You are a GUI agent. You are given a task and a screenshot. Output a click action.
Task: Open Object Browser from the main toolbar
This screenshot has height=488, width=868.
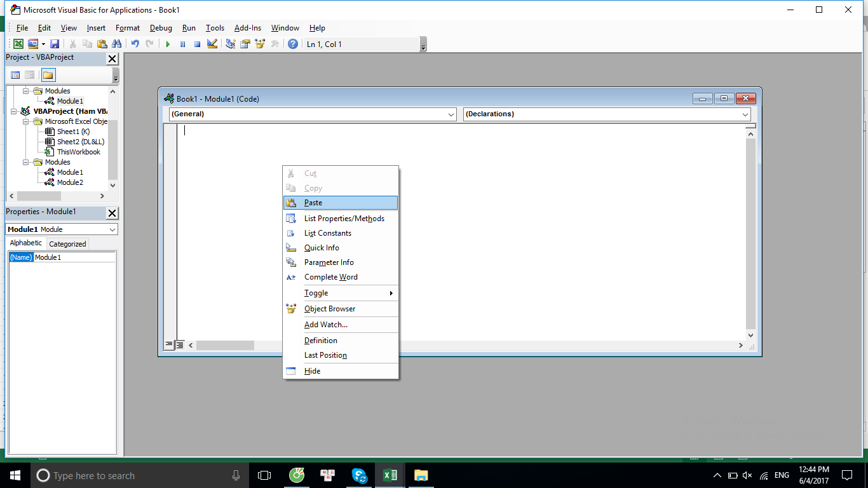(x=259, y=44)
